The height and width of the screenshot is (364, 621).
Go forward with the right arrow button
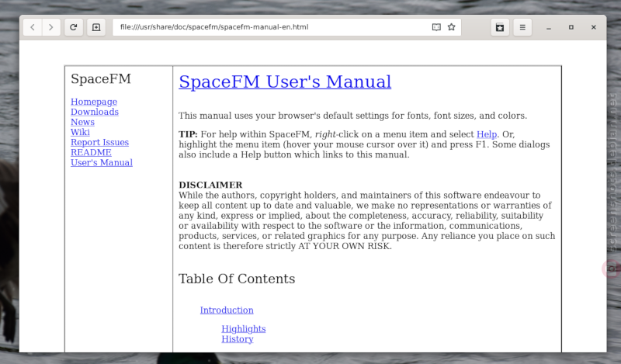click(51, 27)
